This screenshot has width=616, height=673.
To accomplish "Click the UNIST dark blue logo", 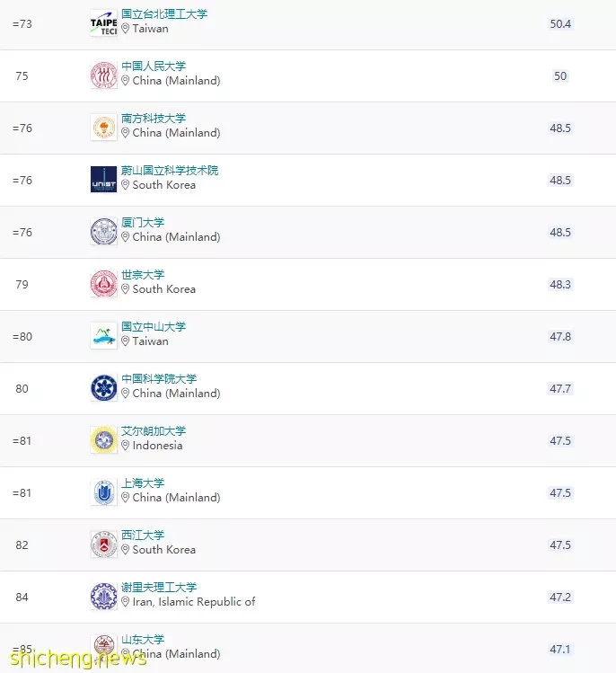I will 104,180.
